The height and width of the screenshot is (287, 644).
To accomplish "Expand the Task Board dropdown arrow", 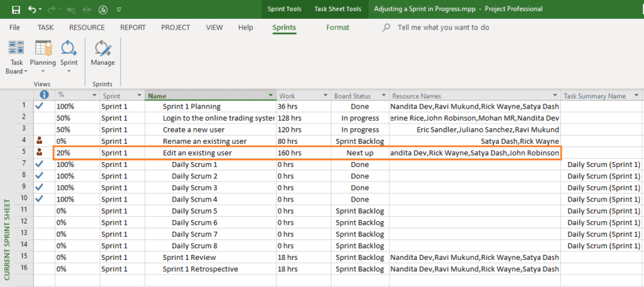I will point(26,72).
